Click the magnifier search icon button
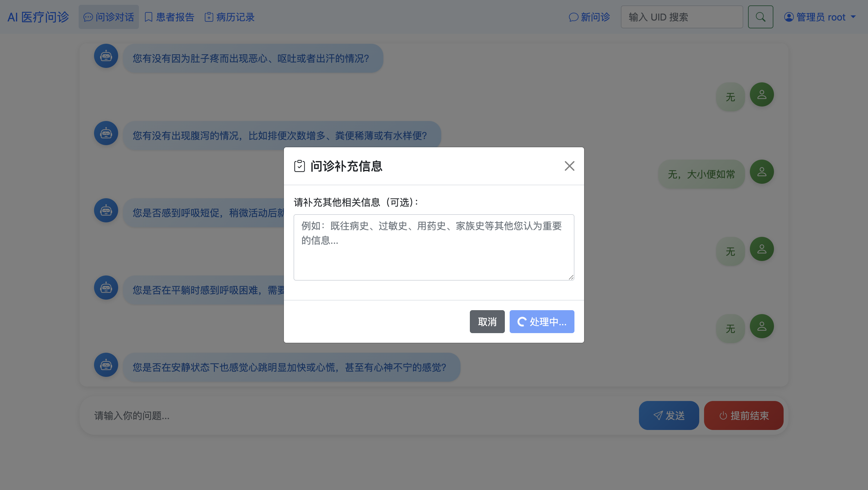 [760, 17]
